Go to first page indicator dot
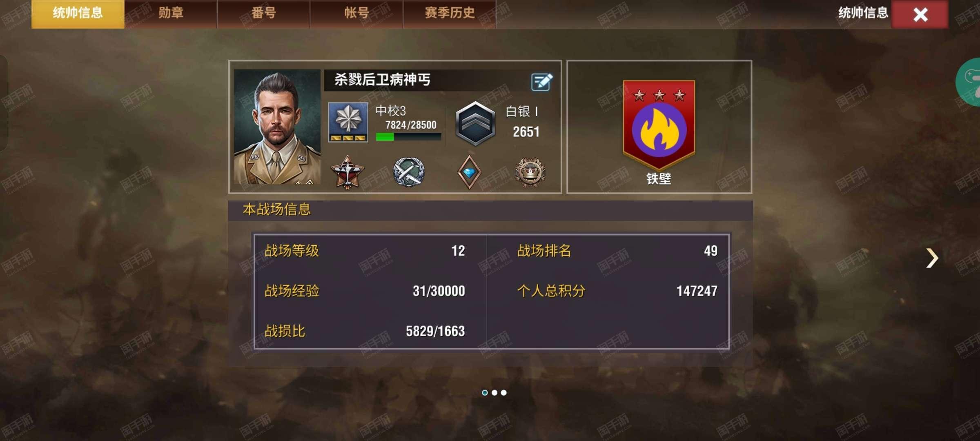Screen dimensions: 980x441 [x=485, y=392]
